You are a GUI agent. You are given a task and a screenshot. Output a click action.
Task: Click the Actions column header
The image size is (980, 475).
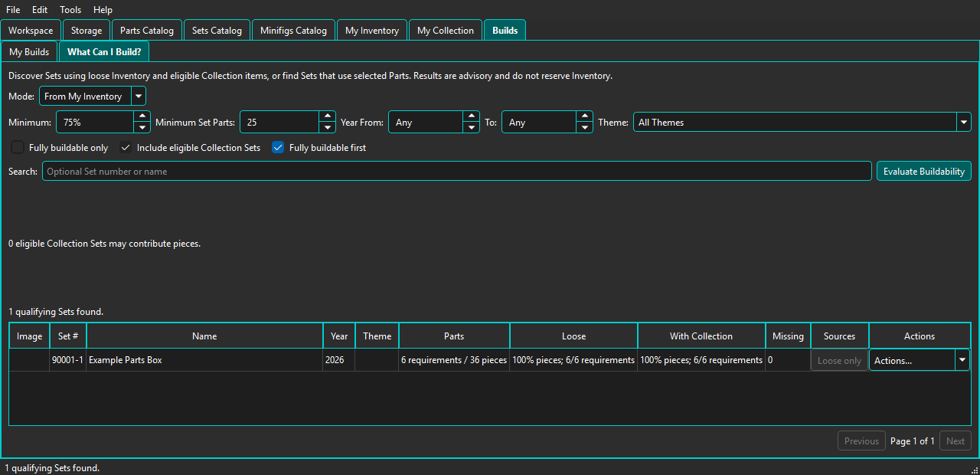(x=920, y=336)
